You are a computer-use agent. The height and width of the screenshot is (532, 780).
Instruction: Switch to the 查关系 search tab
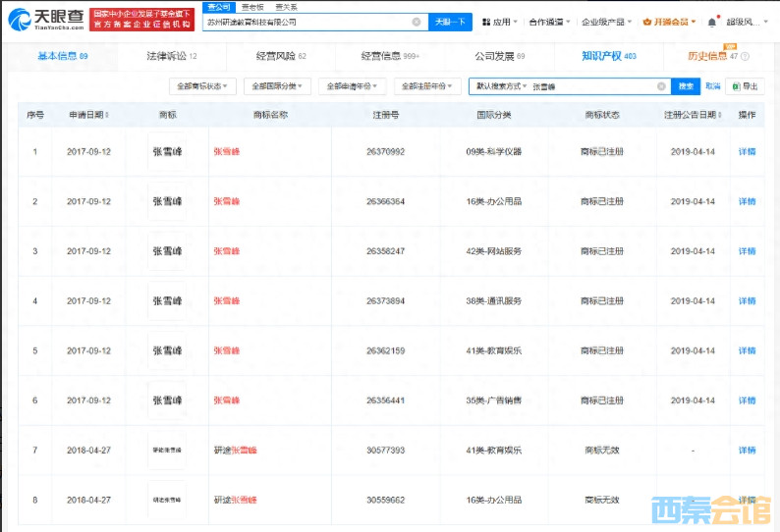coord(287,7)
